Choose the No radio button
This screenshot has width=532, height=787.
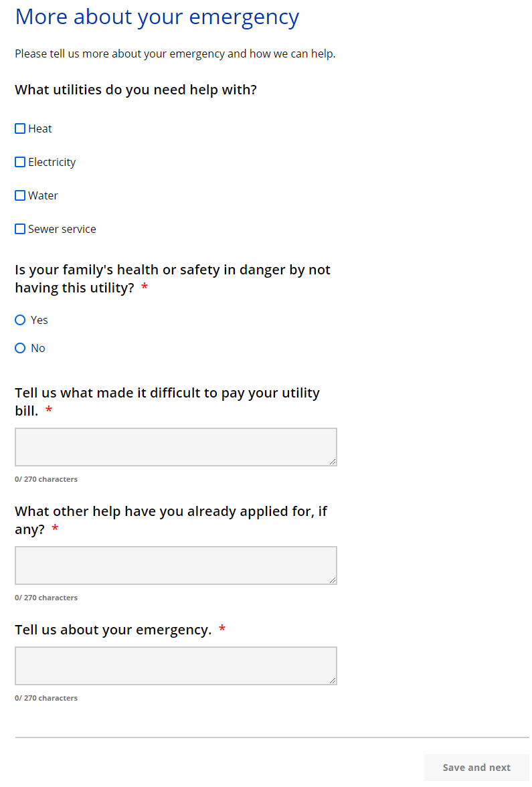[x=20, y=348]
